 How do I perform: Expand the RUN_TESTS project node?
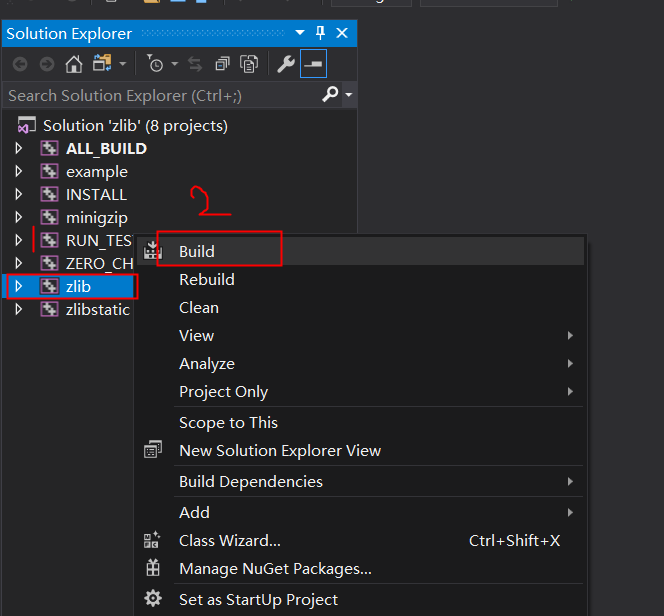19,240
